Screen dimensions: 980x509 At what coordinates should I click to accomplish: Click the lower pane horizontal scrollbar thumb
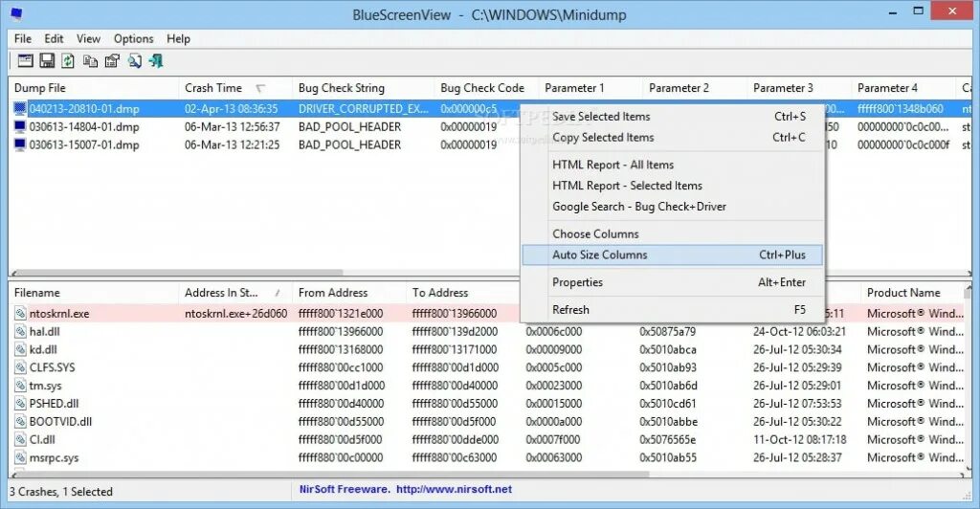(x=332, y=475)
